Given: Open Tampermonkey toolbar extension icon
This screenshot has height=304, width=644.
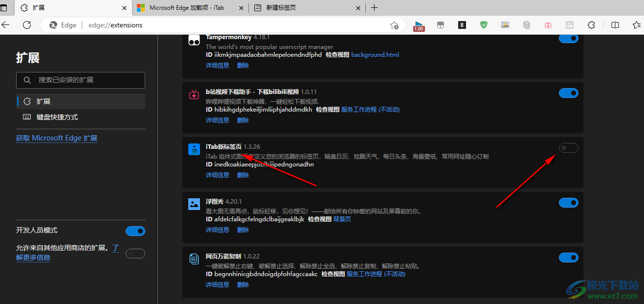Looking at the screenshot, I should tap(441, 25).
